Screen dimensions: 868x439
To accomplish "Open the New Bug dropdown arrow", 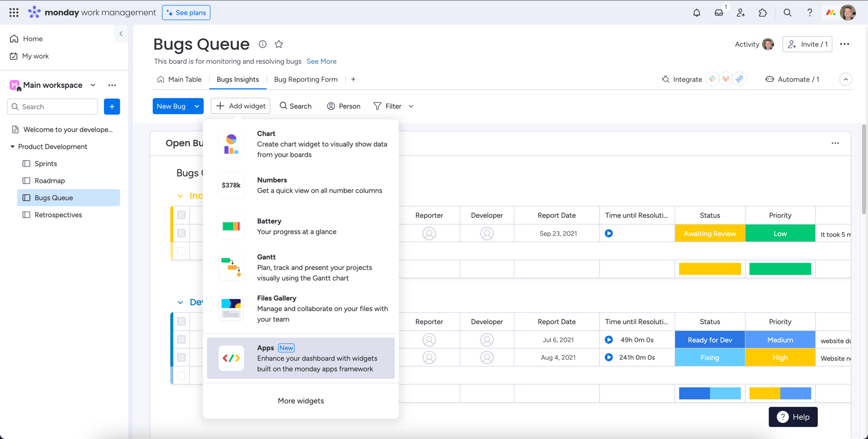I will 197,106.
